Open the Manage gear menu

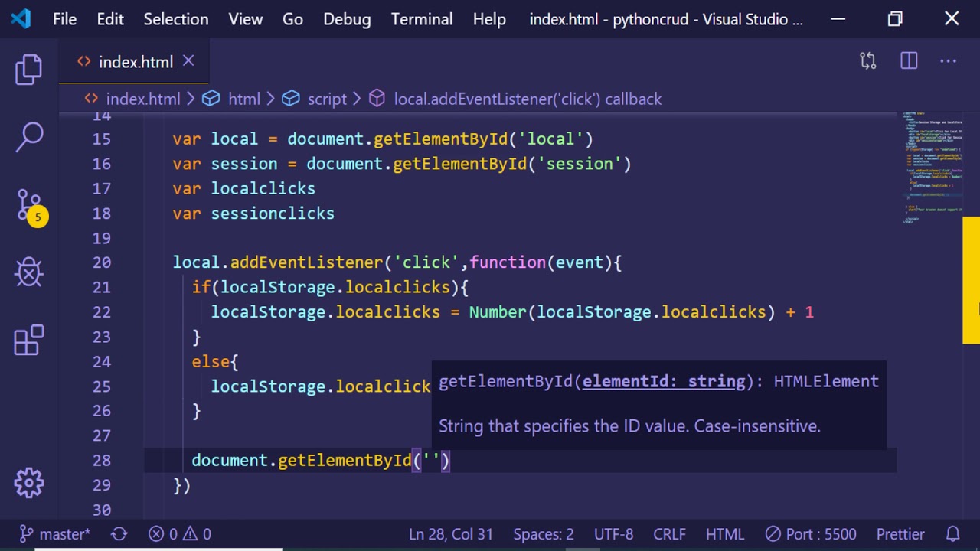tap(29, 483)
